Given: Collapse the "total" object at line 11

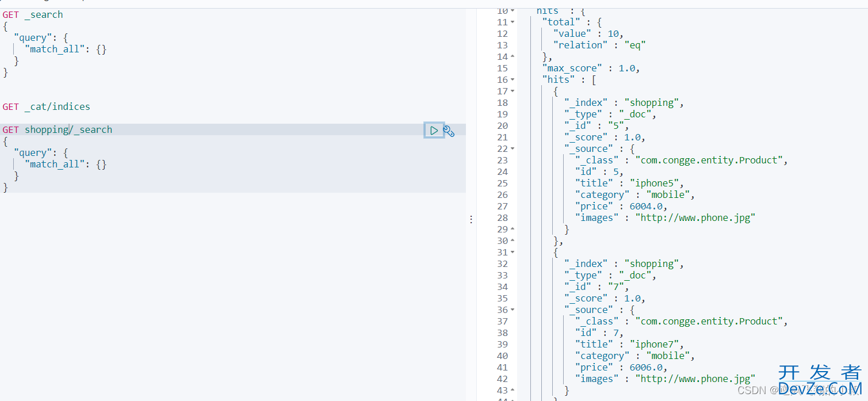Looking at the screenshot, I should [x=513, y=22].
